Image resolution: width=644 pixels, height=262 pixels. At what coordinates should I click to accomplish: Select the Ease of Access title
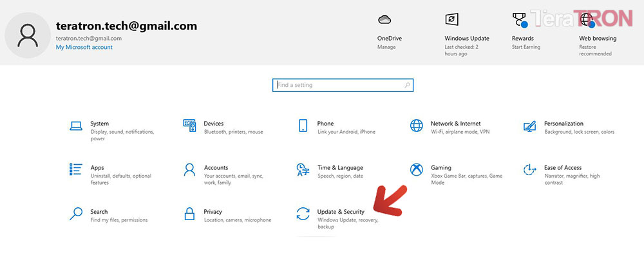[563, 167]
